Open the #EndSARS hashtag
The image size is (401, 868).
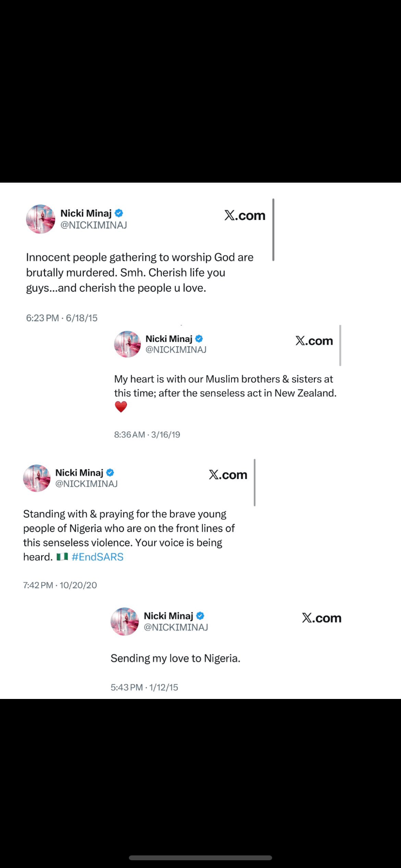click(97, 557)
